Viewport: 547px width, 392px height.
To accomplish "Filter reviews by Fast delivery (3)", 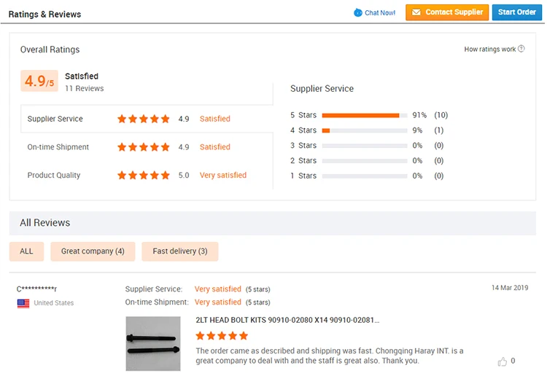I will [x=180, y=251].
